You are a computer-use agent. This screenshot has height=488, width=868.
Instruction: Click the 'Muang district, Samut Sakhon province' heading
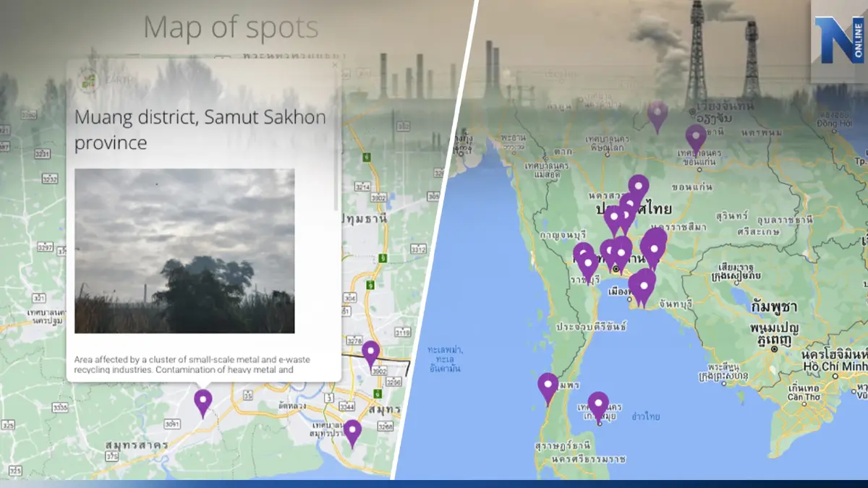point(200,129)
